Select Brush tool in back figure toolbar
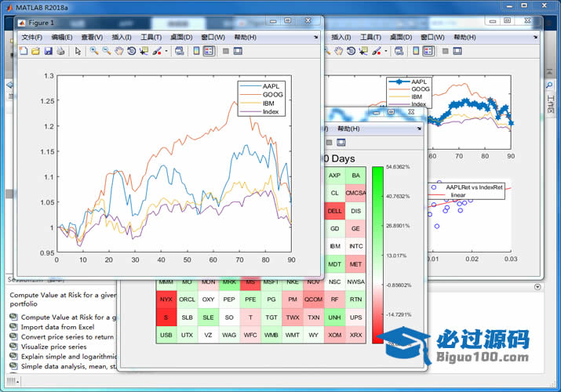 click(x=377, y=51)
